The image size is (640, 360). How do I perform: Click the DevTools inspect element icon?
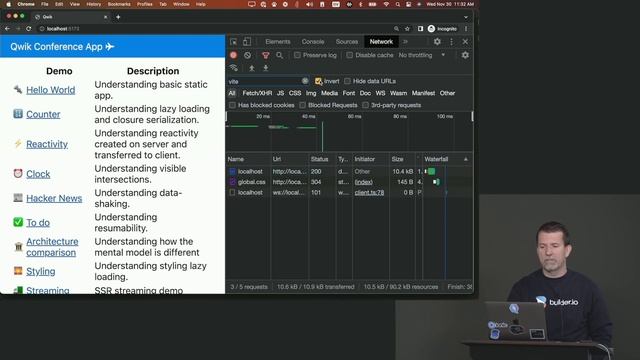tap(233, 42)
